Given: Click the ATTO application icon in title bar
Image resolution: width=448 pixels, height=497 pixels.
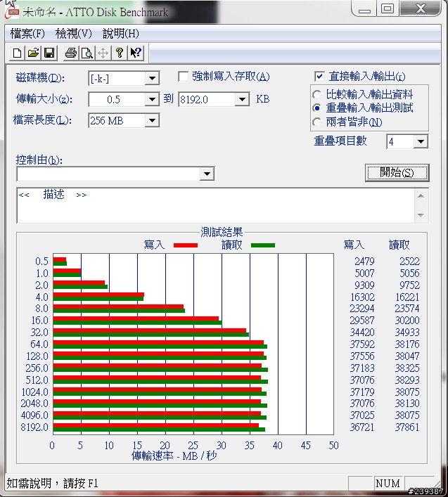Looking at the screenshot, I should (13, 12).
